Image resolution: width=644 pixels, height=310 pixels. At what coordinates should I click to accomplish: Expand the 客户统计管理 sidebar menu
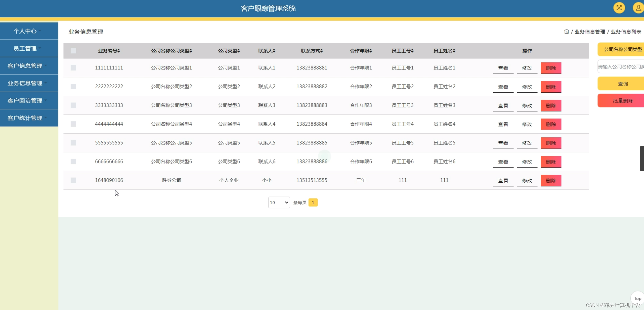coord(25,118)
